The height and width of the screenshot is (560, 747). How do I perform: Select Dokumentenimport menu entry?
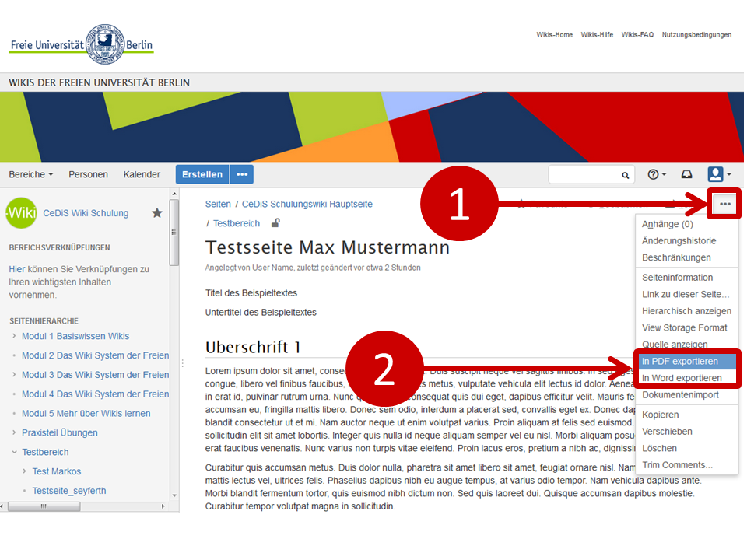click(x=686, y=395)
